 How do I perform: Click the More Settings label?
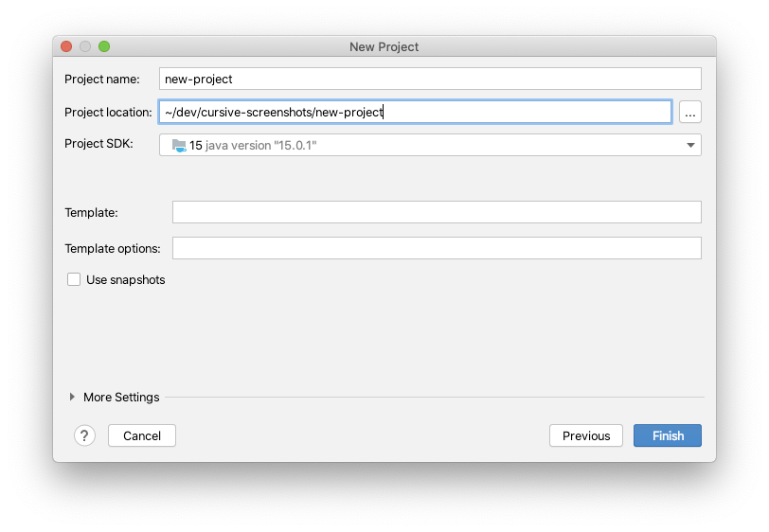(121, 398)
